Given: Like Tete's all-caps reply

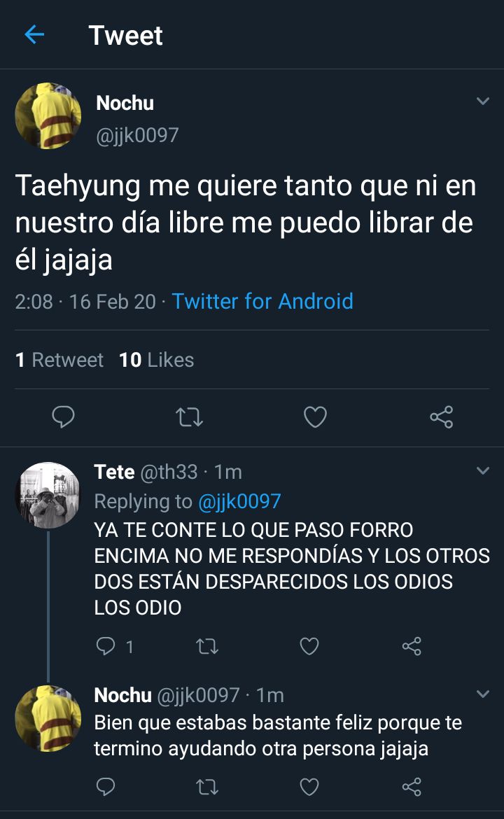Looking at the screenshot, I should 309,646.
